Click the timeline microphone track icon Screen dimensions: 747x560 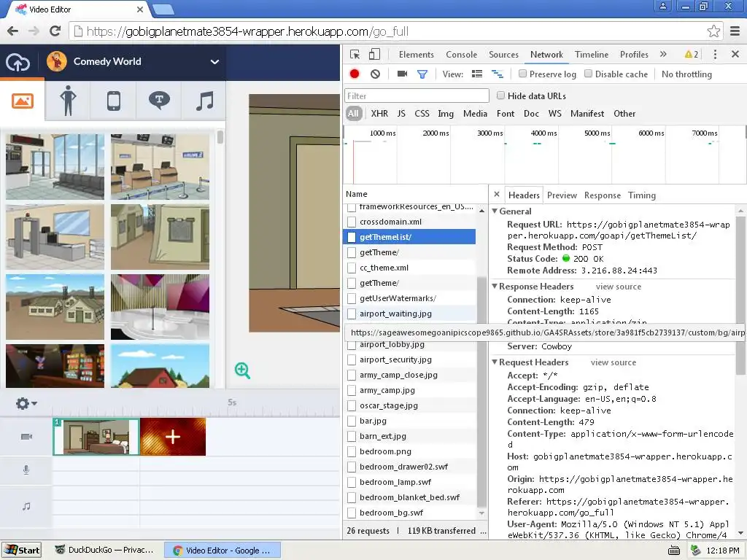tap(26, 470)
